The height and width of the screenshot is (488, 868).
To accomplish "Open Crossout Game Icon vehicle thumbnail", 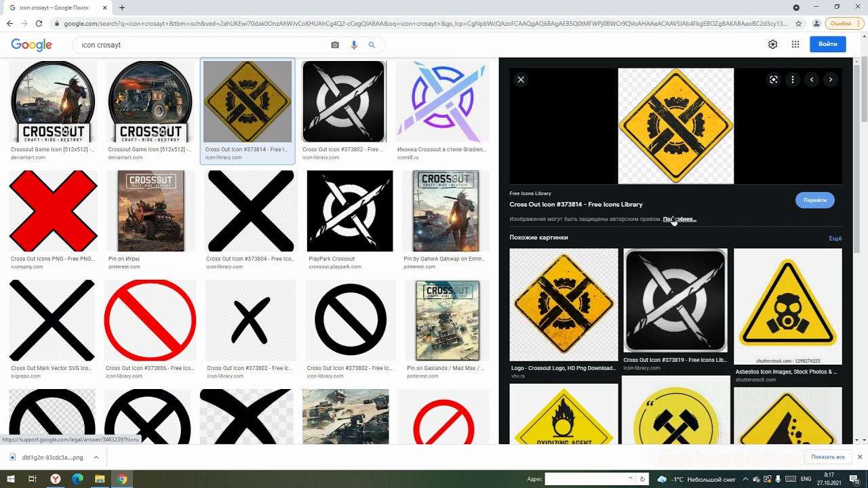I will pos(151,102).
